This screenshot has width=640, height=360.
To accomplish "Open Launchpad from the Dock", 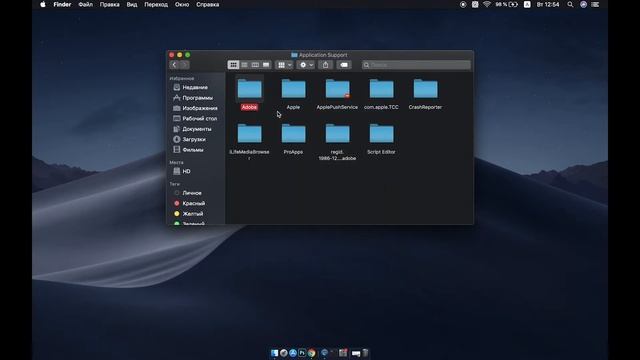I will coord(284,353).
